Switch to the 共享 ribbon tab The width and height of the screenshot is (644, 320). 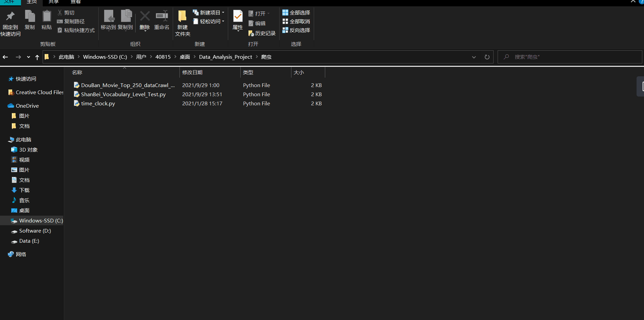click(x=53, y=2)
